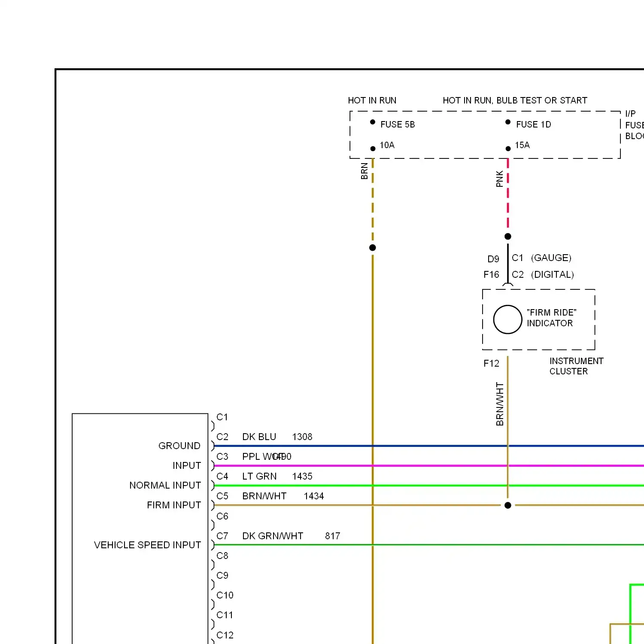The height and width of the screenshot is (644, 644).
Task: Click the "VEHICLE SPEED INPUT" label
Action: 147,545
